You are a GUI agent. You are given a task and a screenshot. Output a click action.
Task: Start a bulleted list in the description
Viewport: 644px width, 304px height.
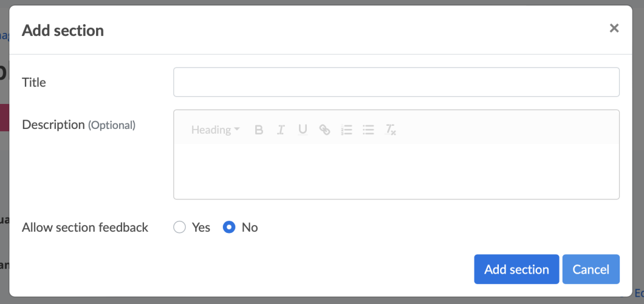368,130
